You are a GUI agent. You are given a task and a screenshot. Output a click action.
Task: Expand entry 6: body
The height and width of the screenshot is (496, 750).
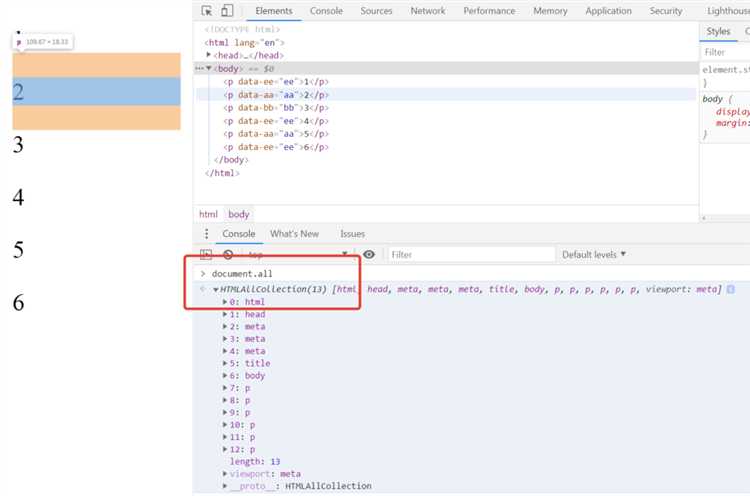tap(224, 375)
